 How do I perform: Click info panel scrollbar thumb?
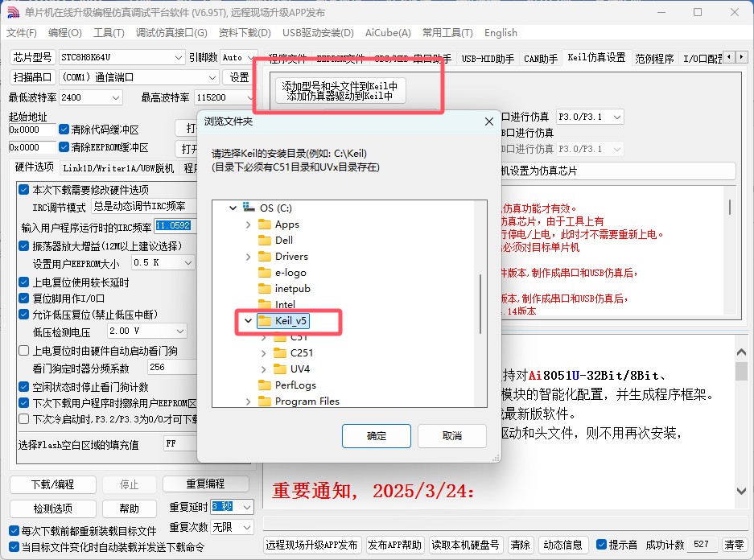(741, 371)
